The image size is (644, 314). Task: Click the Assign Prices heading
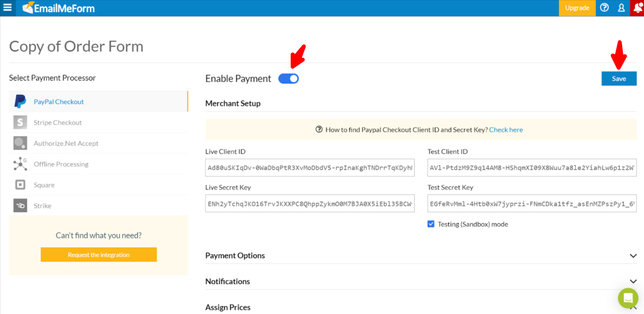click(x=228, y=307)
